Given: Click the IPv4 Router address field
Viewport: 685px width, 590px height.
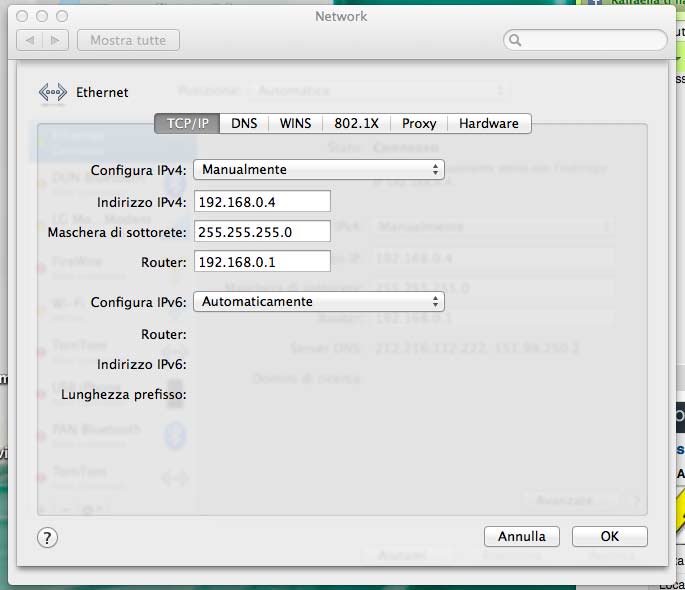Looking at the screenshot, I should coord(263,262).
